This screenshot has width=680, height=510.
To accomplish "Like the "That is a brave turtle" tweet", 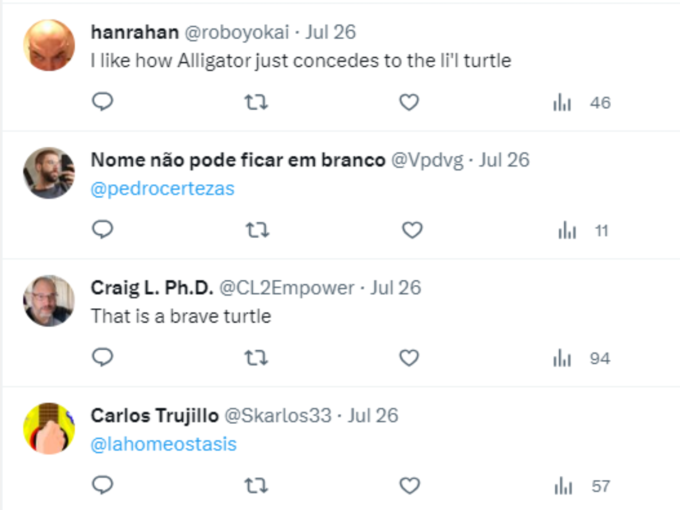I will point(409,358).
